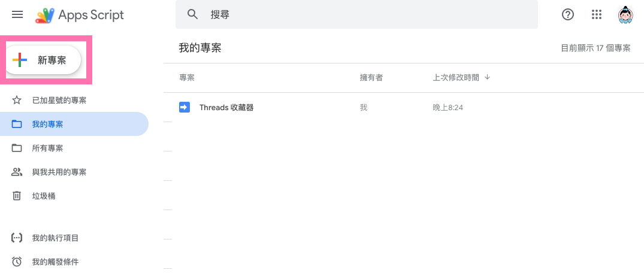Click the Apps Script logo
Viewport: 644px width, 276px height.
pos(44,16)
